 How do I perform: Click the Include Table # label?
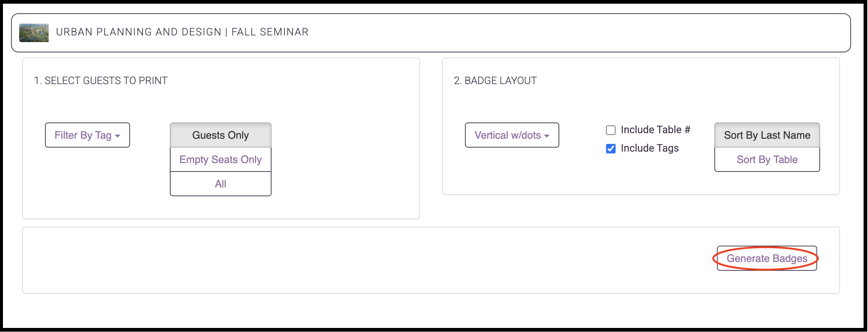click(655, 130)
